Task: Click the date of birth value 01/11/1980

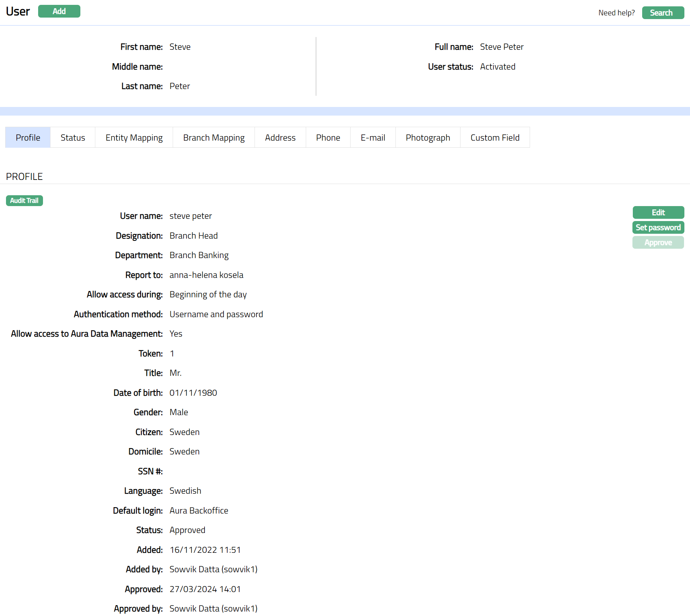Action: coord(193,393)
